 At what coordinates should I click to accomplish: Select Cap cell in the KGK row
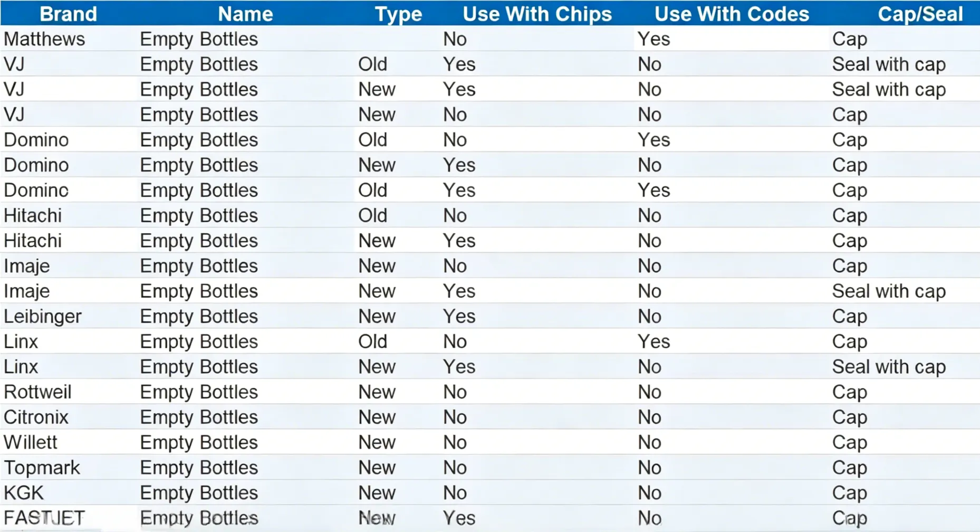click(850, 493)
